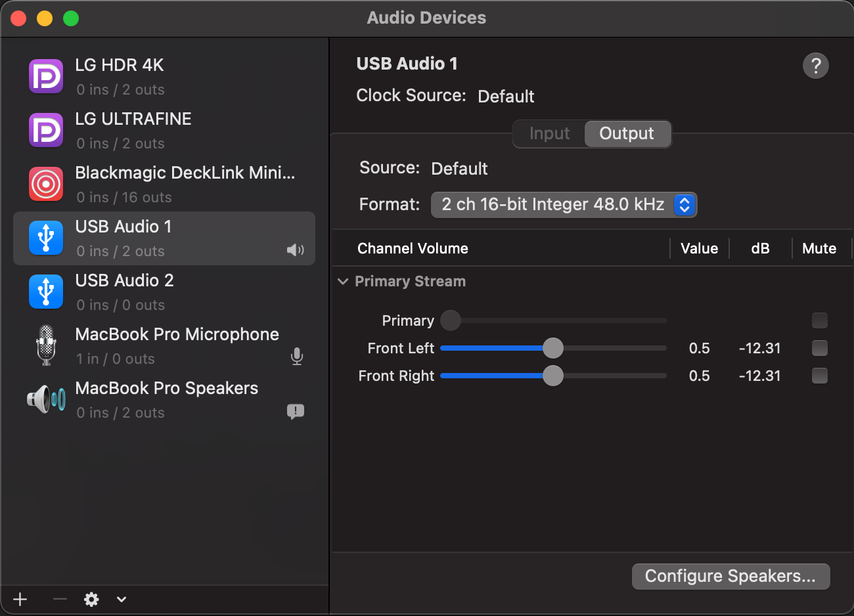The height and width of the screenshot is (616, 854).
Task: Expand the chevron next to the gear icon
Action: 122,599
